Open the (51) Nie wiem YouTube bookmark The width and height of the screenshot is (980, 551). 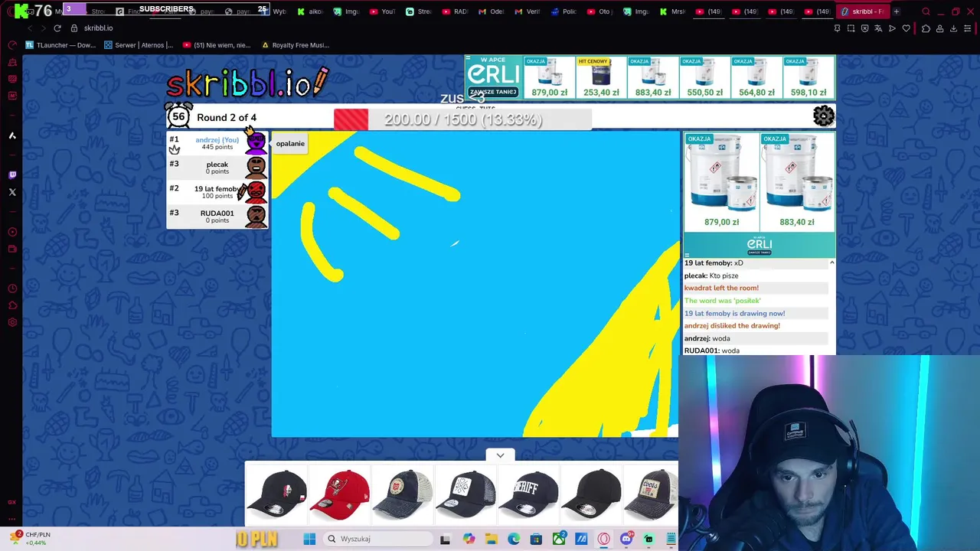(x=217, y=45)
